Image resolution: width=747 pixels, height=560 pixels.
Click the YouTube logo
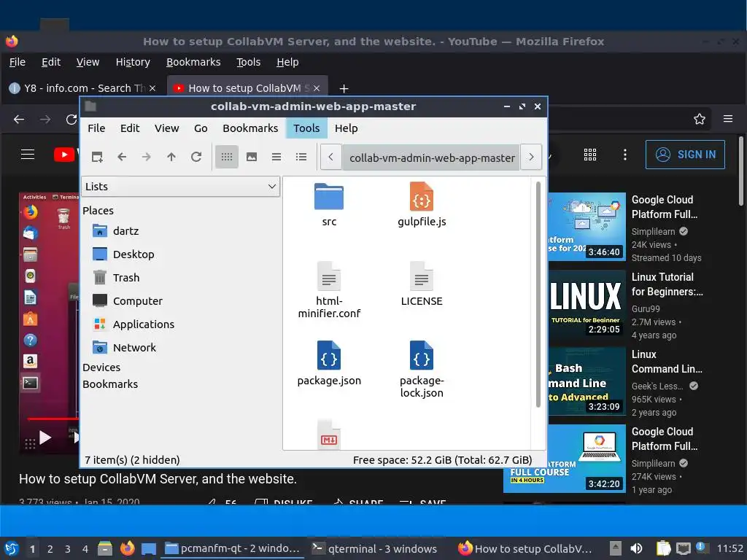point(66,155)
